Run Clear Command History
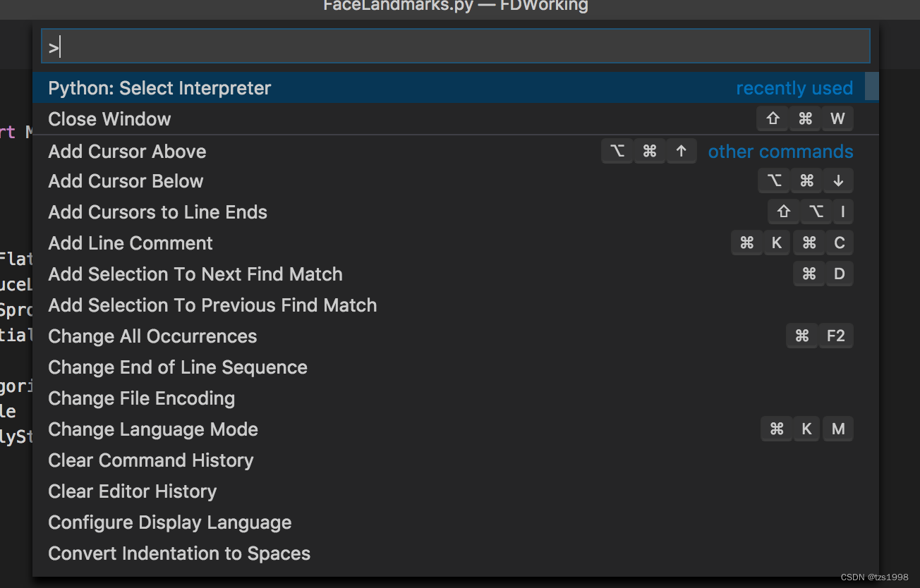 pos(150,460)
